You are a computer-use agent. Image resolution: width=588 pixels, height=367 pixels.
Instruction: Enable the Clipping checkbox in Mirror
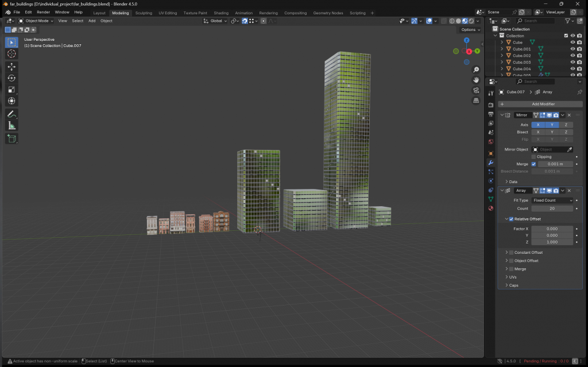tap(534, 156)
